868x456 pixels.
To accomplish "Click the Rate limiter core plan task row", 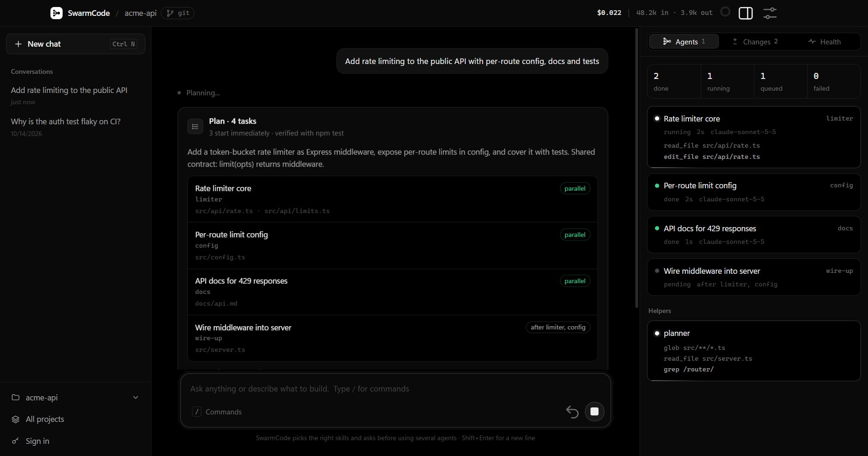I will pyautogui.click(x=392, y=199).
